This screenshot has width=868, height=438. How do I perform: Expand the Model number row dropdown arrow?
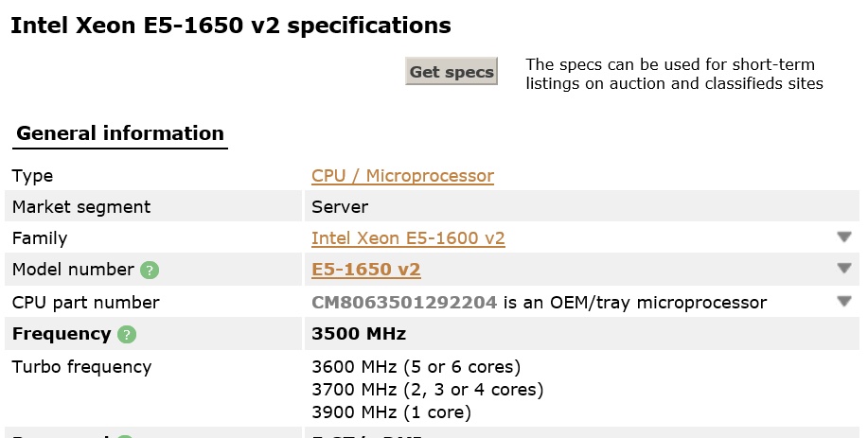coord(844,269)
